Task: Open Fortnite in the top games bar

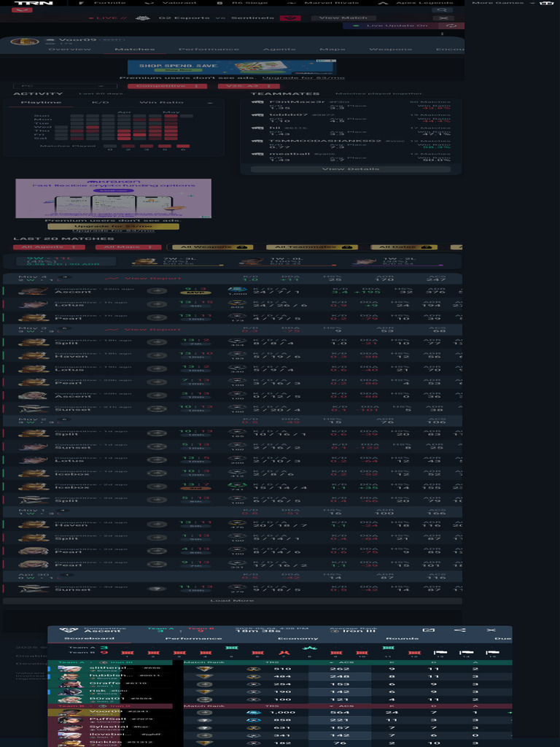Action: click(104, 3)
